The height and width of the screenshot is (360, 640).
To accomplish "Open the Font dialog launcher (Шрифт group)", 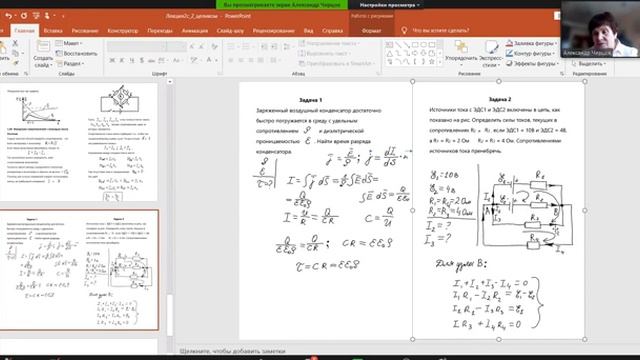I will [220, 73].
